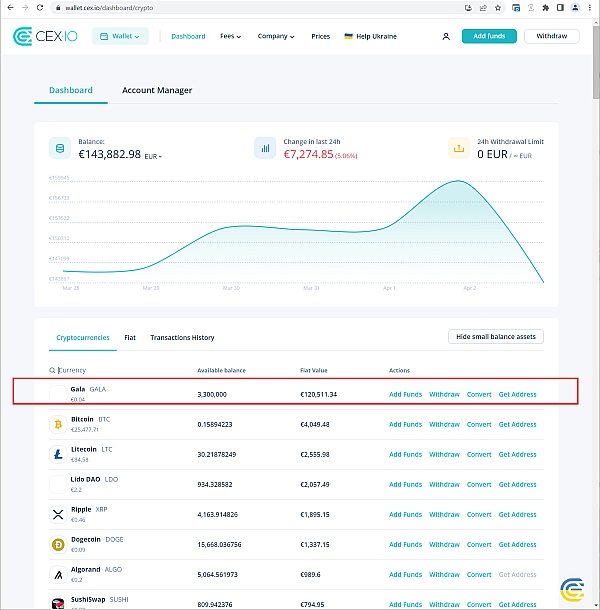
Task: Open the Prices page
Action: tap(321, 36)
